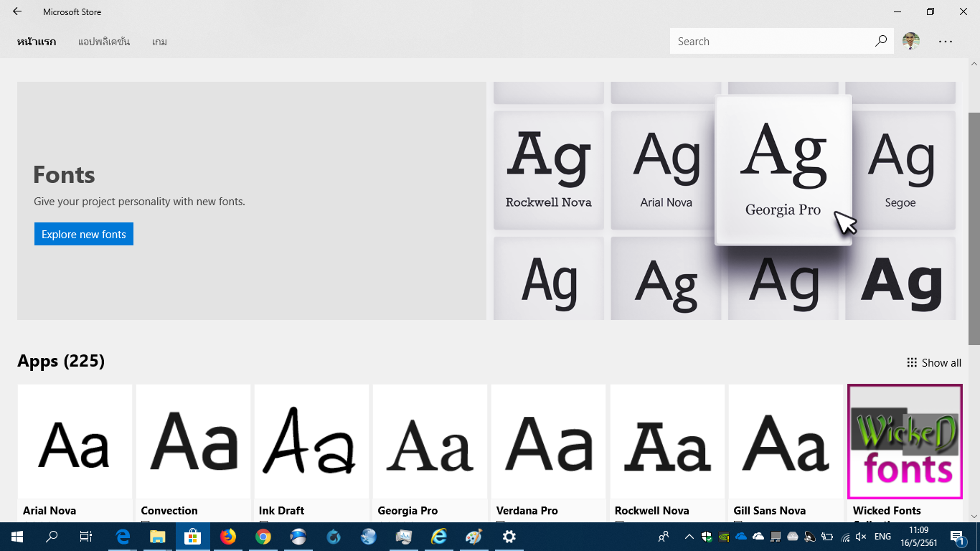Open the Wicked Fonts Collection app tile
Viewport: 980px width, 551px height.
pyautogui.click(x=905, y=453)
